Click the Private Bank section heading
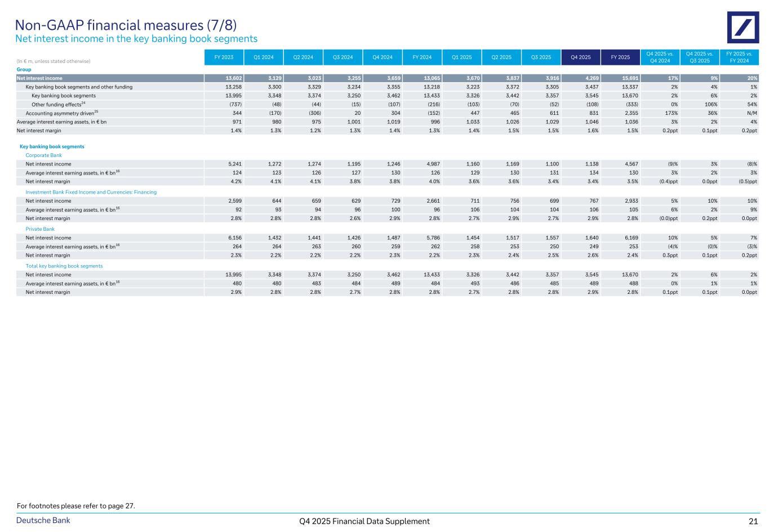 click(x=40, y=229)
